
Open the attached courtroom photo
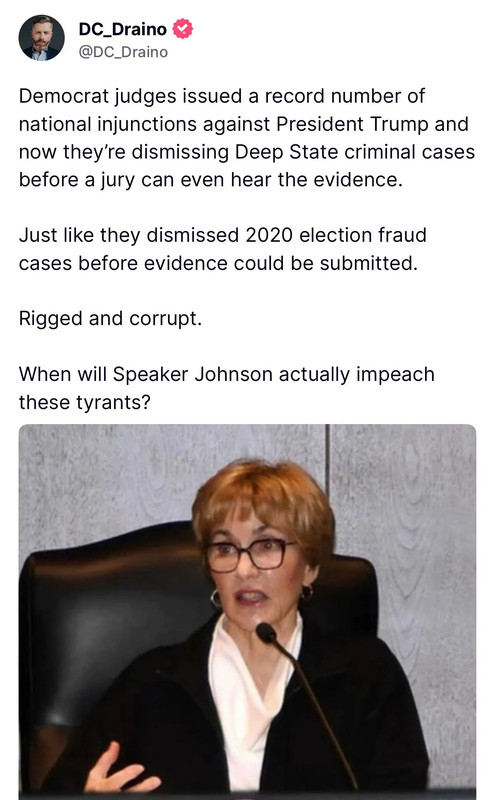pos(248,612)
